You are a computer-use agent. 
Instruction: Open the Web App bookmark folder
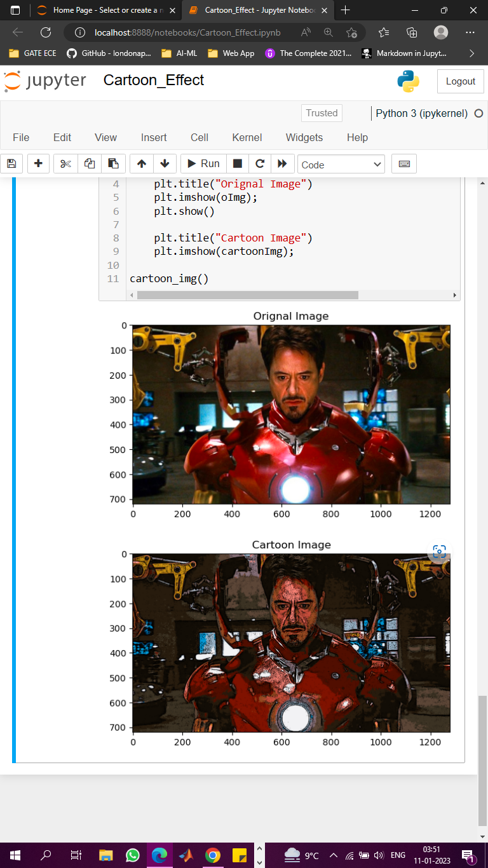(231, 53)
